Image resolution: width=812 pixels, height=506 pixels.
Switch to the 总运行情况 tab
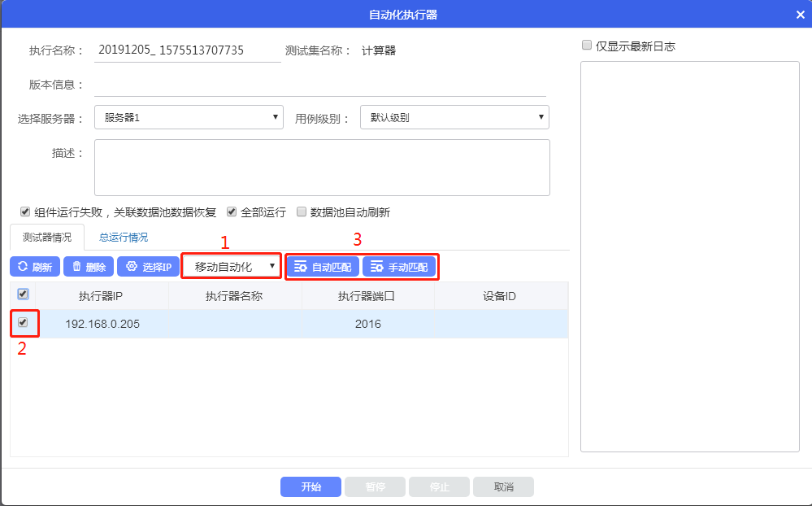(x=124, y=238)
